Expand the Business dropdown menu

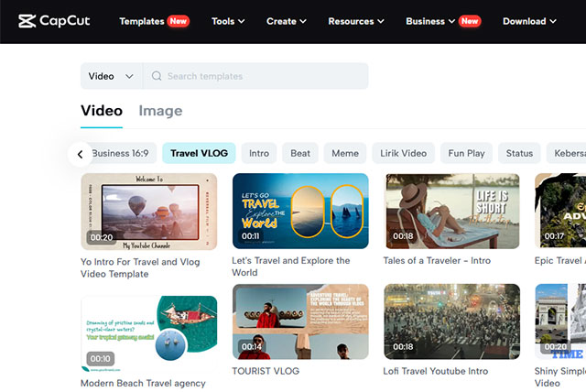pos(430,21)
